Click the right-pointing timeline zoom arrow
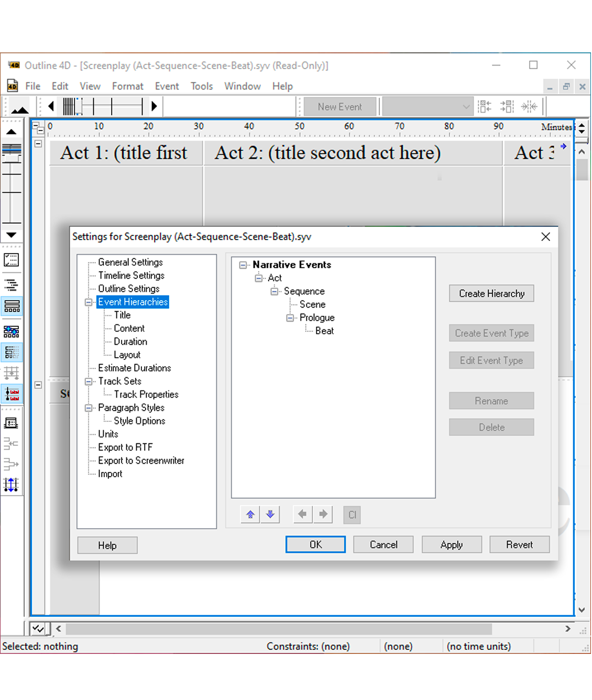The height and width of the screenshot is (700, 592). coord(154,106)
